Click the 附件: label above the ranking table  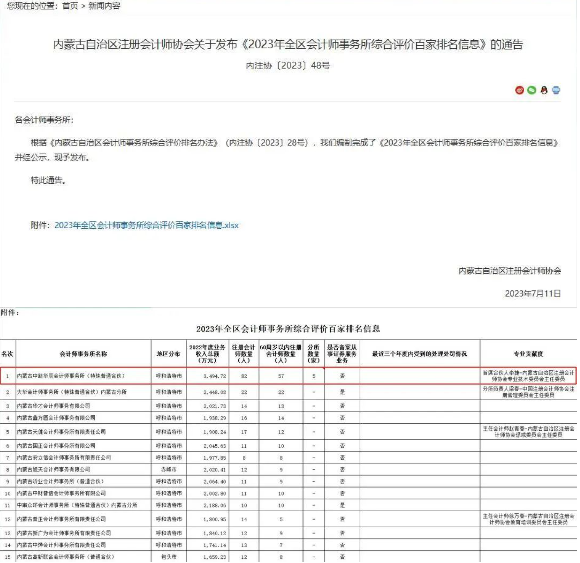pos(10,313)
